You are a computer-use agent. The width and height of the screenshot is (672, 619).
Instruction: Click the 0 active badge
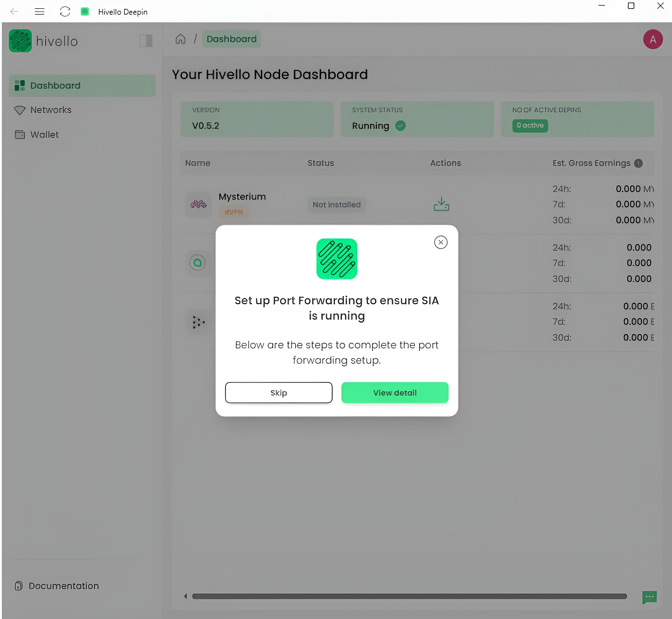tap(530, 126)
